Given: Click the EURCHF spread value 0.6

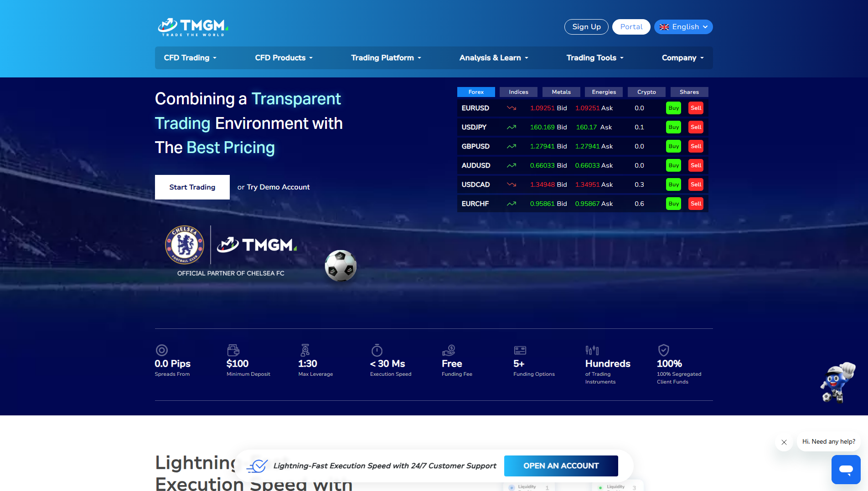Looking at the screenshot, I should pos(639,204).
